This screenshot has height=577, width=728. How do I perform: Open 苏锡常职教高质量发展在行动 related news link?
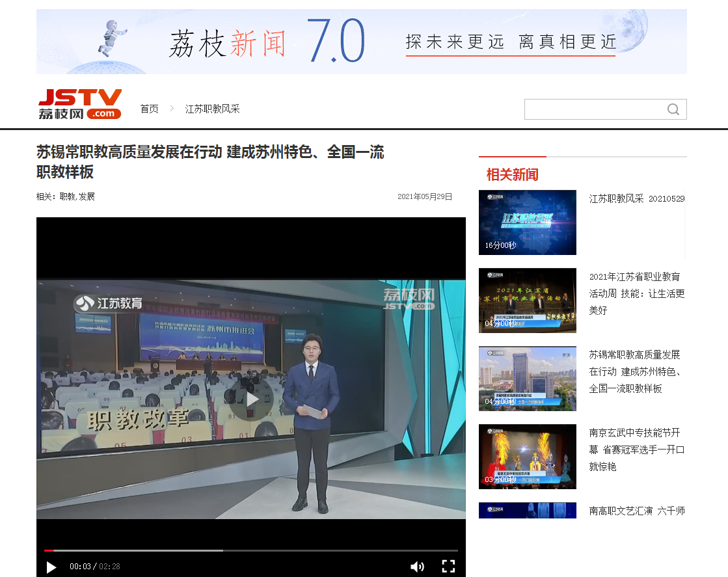point(636,371)
